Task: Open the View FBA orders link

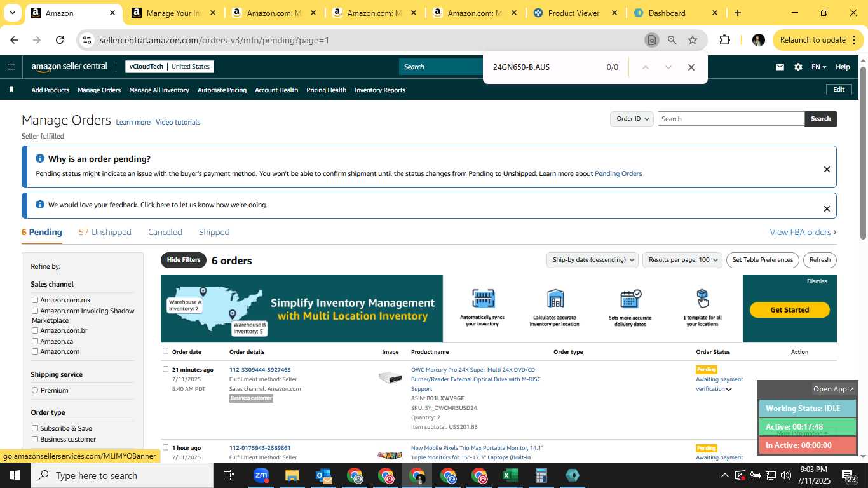Action: 803,233
